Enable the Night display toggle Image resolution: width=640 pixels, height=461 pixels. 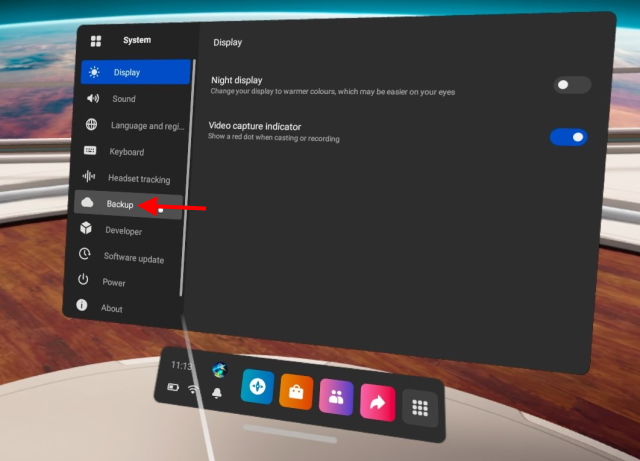572,85
